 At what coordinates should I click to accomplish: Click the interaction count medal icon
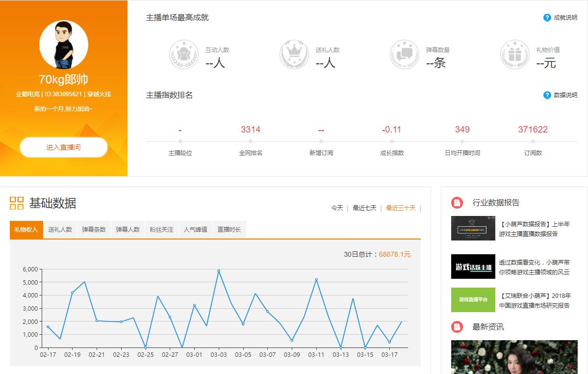click(184, 54)
